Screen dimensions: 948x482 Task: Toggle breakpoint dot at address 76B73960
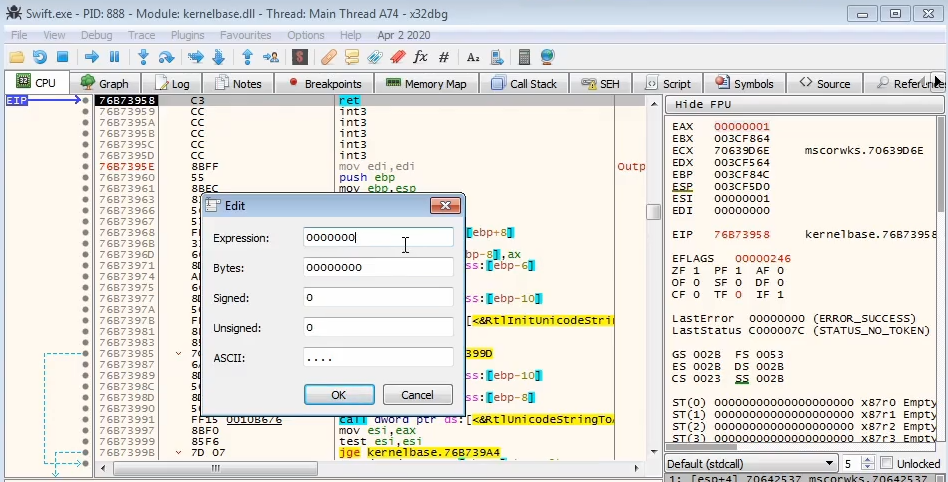pyautogui.click(x=85, y=177)
